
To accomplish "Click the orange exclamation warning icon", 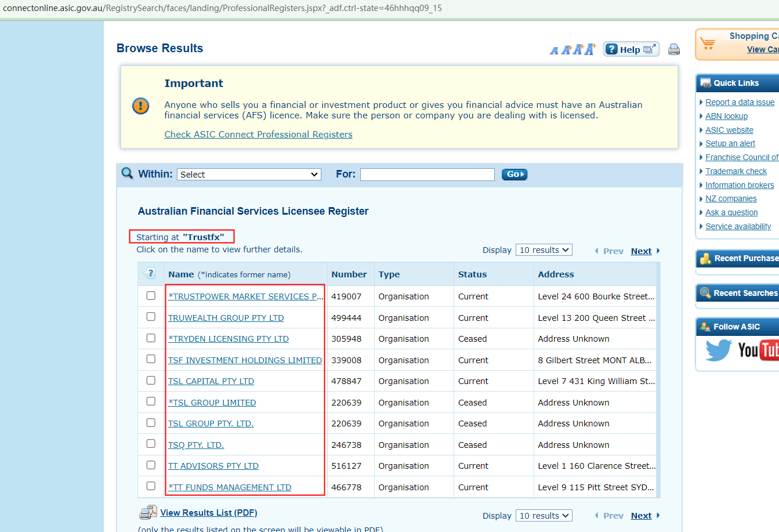I will (x=141, y=106).
